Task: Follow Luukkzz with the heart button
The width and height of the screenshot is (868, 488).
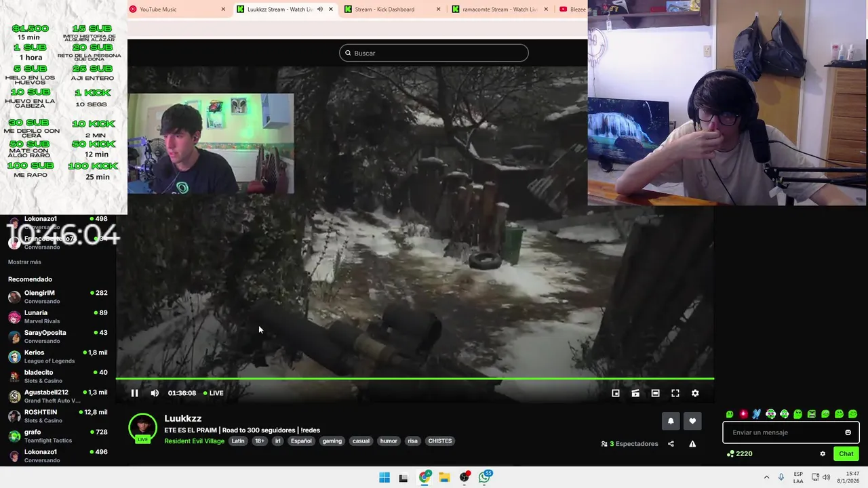Action: [x=692, y=421]
